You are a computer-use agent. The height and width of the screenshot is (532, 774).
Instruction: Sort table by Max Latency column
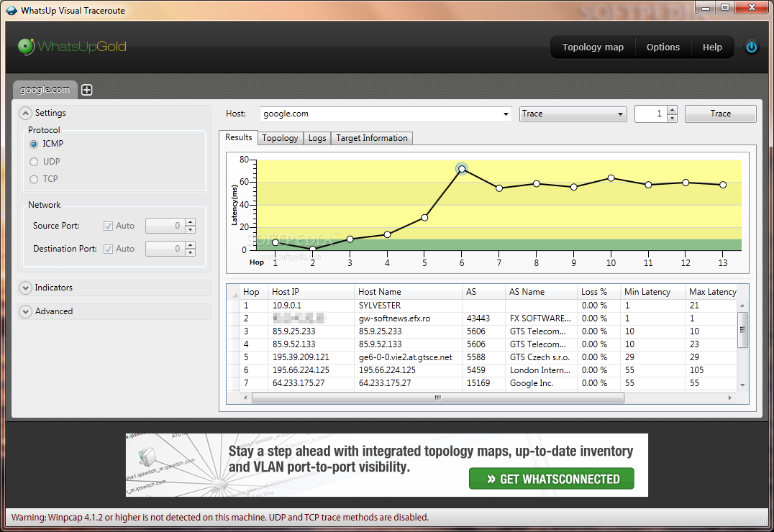(712, 292)
